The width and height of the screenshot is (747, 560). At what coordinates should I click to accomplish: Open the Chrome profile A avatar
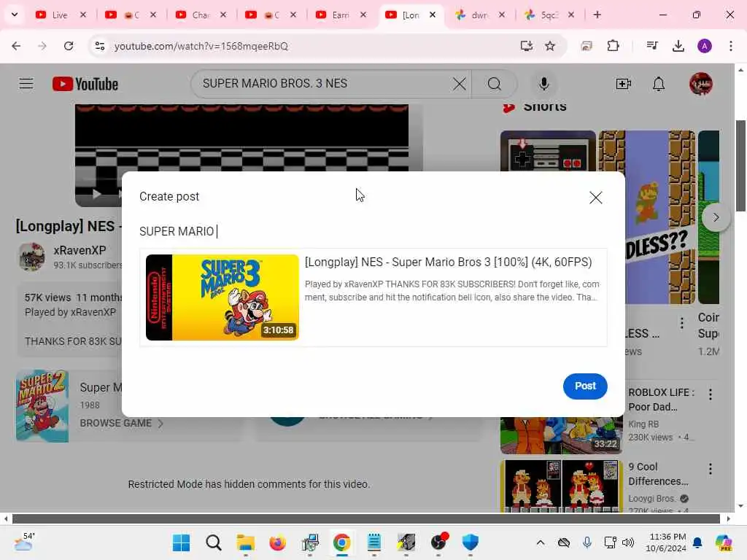click(705, 46)
